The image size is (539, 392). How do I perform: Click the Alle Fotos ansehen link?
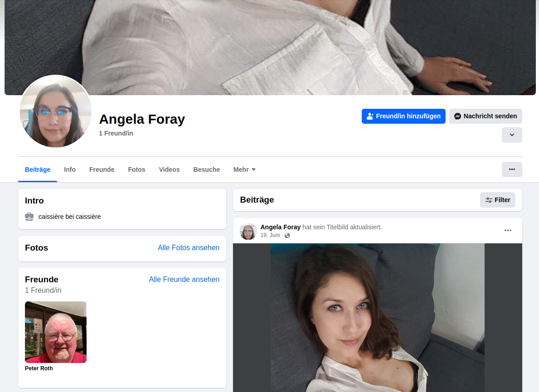(189, 248)
